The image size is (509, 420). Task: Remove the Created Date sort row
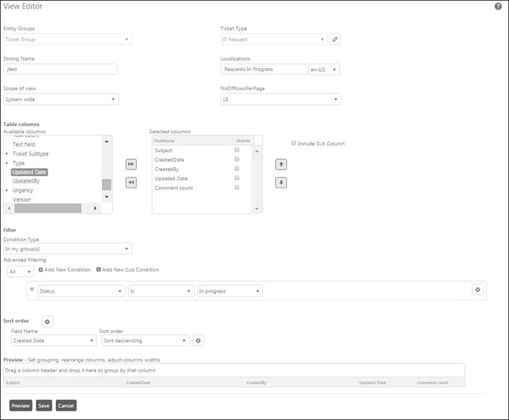(198, 340)
